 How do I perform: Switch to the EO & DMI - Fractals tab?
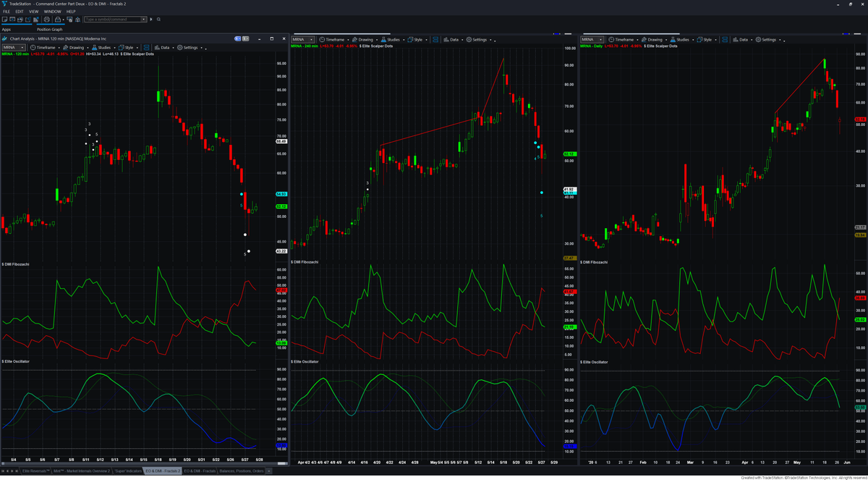[200, 471]
